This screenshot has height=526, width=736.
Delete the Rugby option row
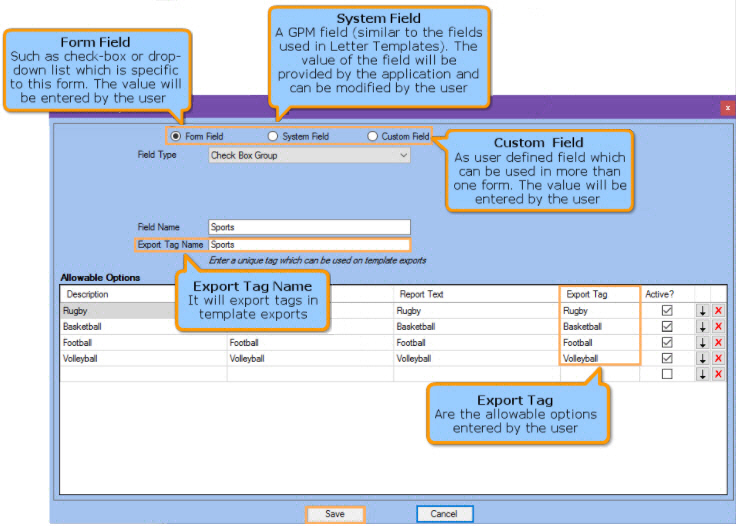pyautogui.click(x=718, y=311)
